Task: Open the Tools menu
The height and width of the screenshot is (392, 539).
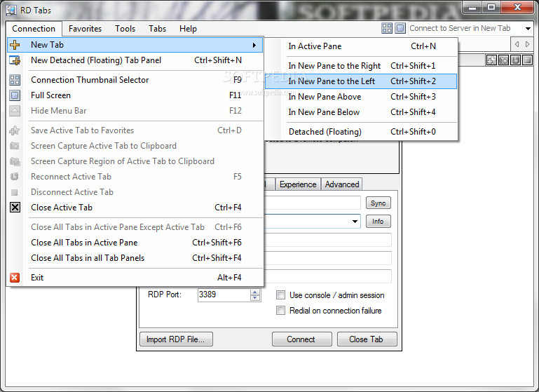Action: pyautogui.click(x=125, y=29)
